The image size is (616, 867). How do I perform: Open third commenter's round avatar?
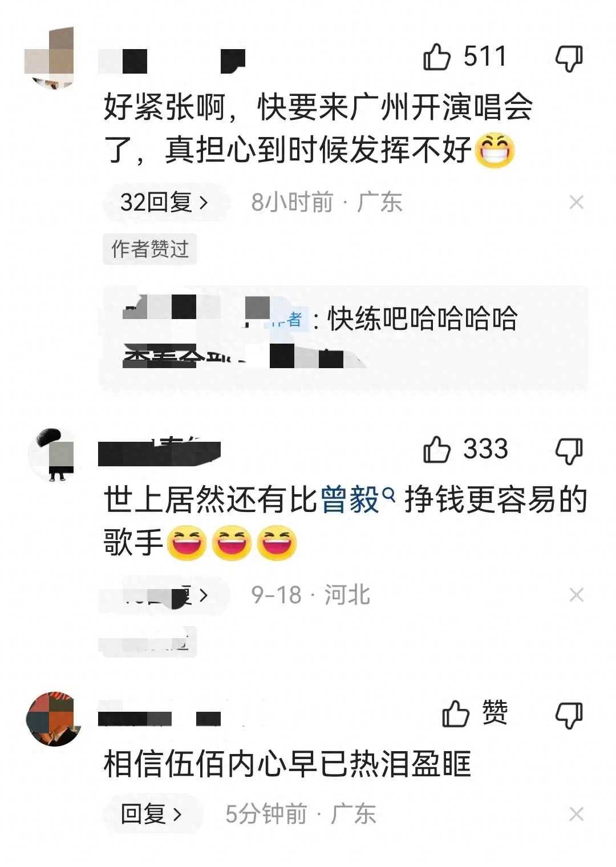tap(54, 719)
